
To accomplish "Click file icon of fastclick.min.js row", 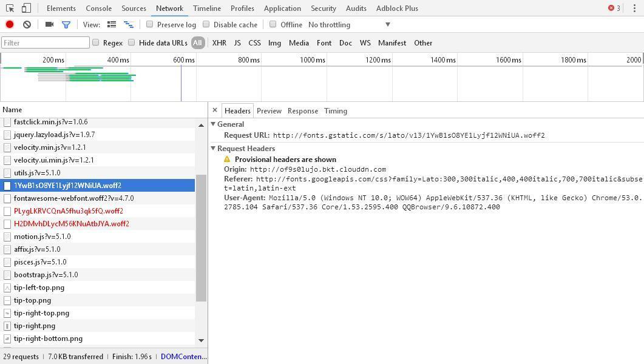I will coord(7,122).
